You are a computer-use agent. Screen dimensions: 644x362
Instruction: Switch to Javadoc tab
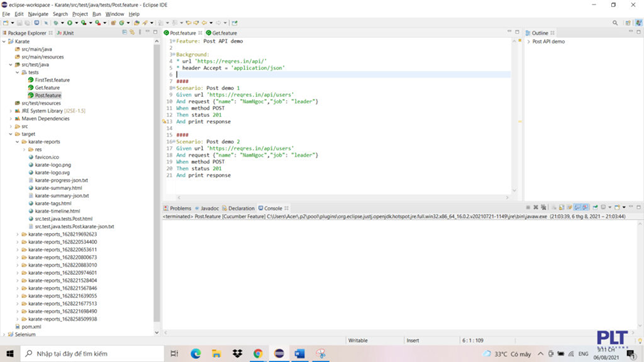[207, 208]
